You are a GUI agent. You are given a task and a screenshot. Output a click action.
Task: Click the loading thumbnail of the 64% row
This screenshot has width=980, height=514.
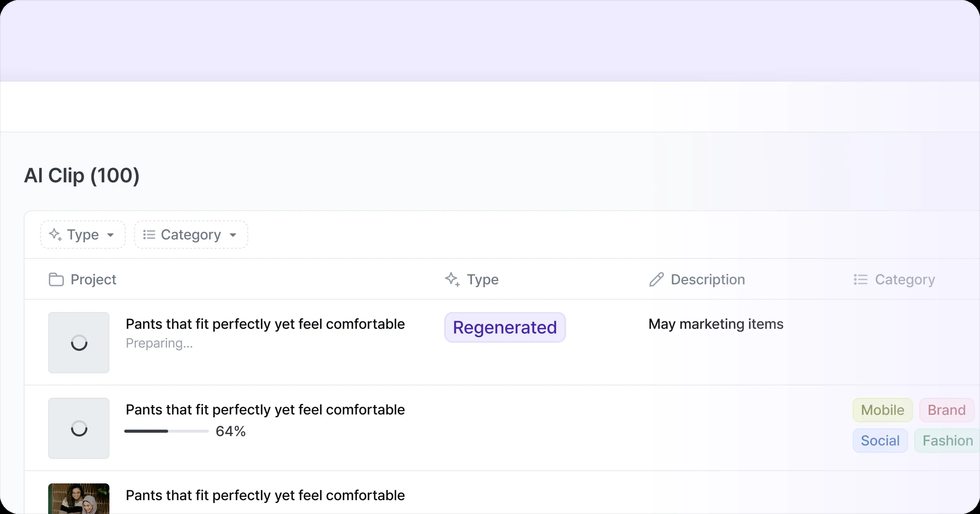(79, 428)
